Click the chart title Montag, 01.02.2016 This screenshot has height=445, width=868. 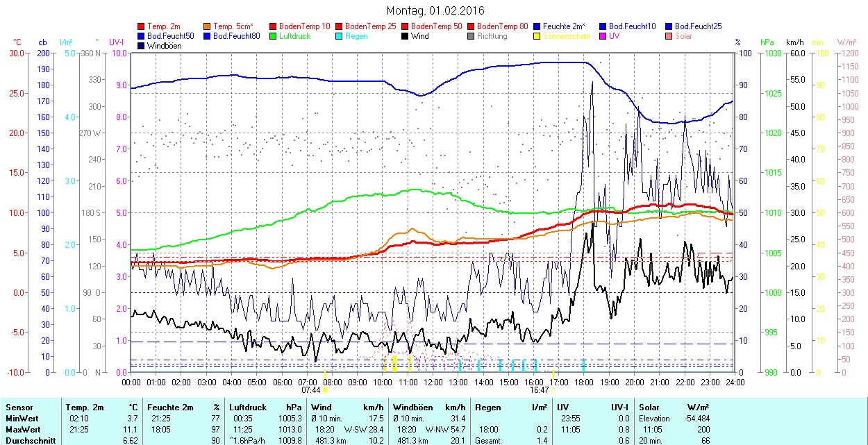[x=435, y=10]
